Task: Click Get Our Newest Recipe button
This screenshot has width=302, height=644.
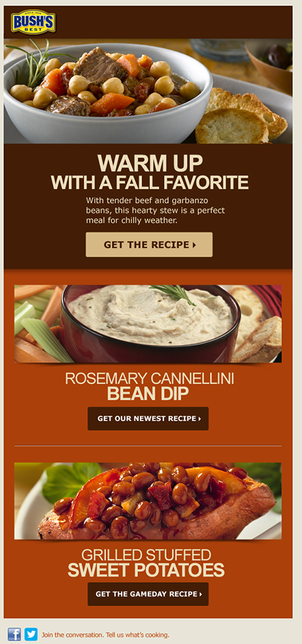Action: [148, 419]
